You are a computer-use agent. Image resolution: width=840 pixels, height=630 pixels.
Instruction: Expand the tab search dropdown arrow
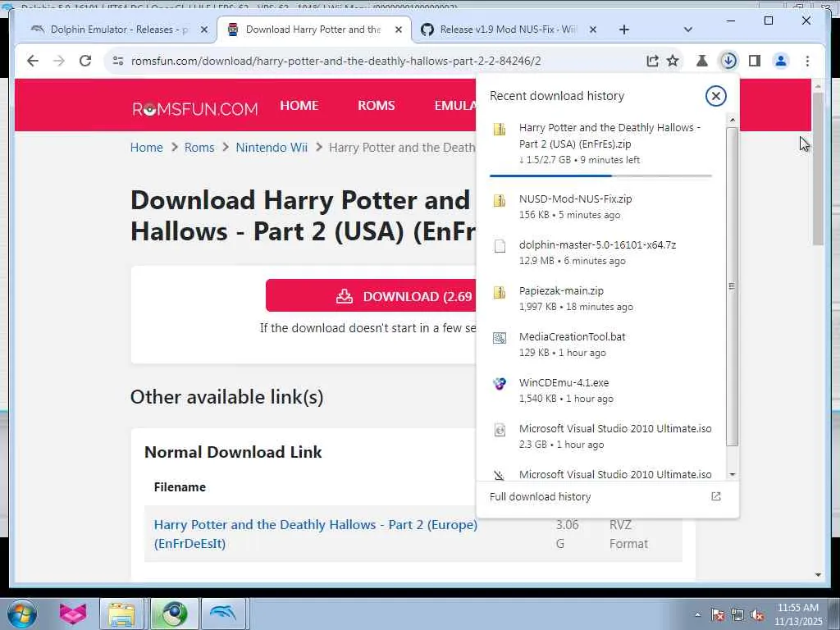tap(688, 30)
